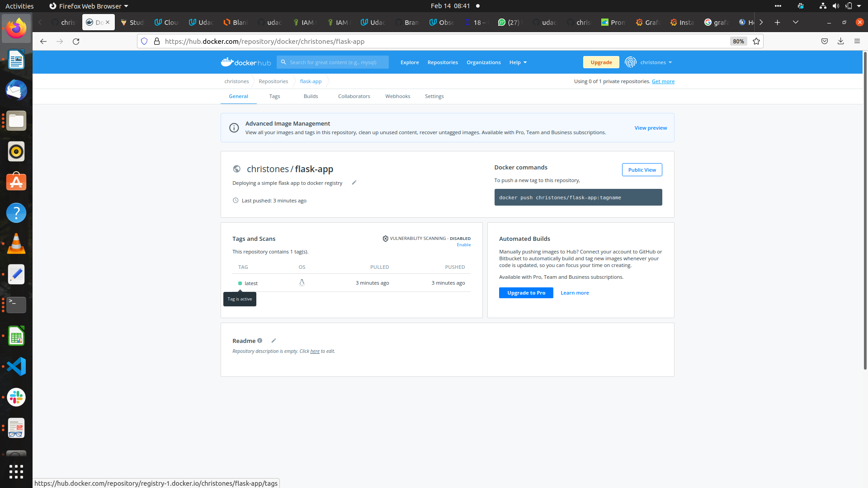Click the Public View button
Image resolution: width=868 pixels, height=488 pixels.
642,170
